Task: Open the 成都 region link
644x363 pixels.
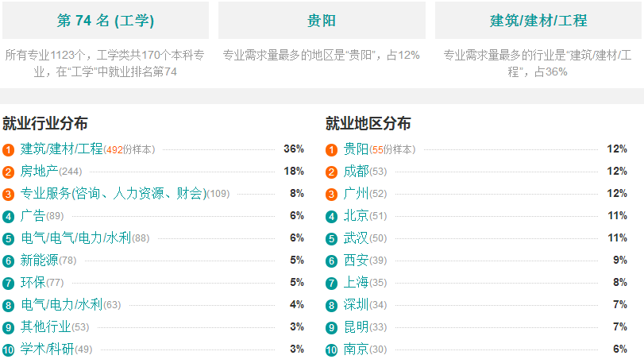Action: (356, 172)
